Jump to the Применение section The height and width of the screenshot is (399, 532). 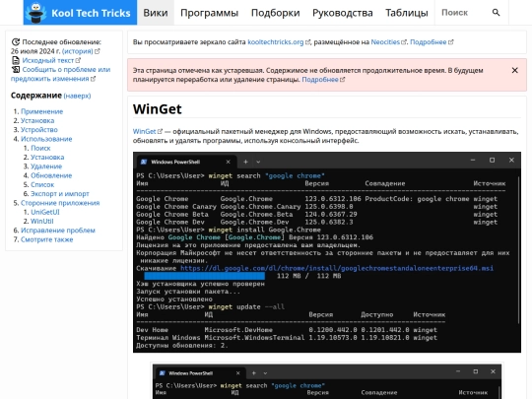41,111
